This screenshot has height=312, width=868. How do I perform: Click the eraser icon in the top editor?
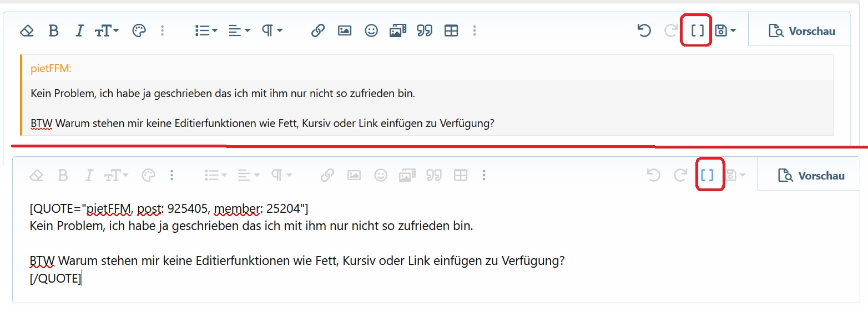pyautogui.click(x=27, y=31)
